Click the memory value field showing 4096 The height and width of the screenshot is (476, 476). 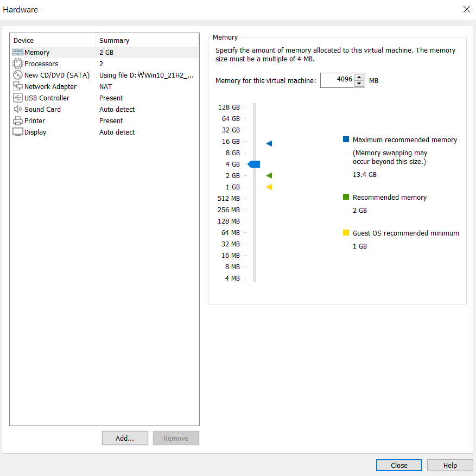[337, 80]
